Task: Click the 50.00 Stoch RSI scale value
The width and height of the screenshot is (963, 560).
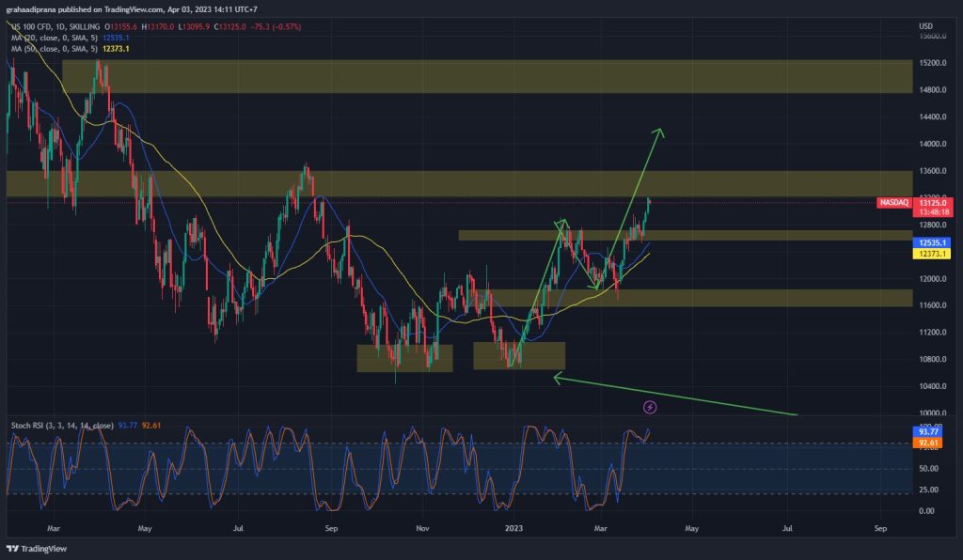Action: coord(928,468)
